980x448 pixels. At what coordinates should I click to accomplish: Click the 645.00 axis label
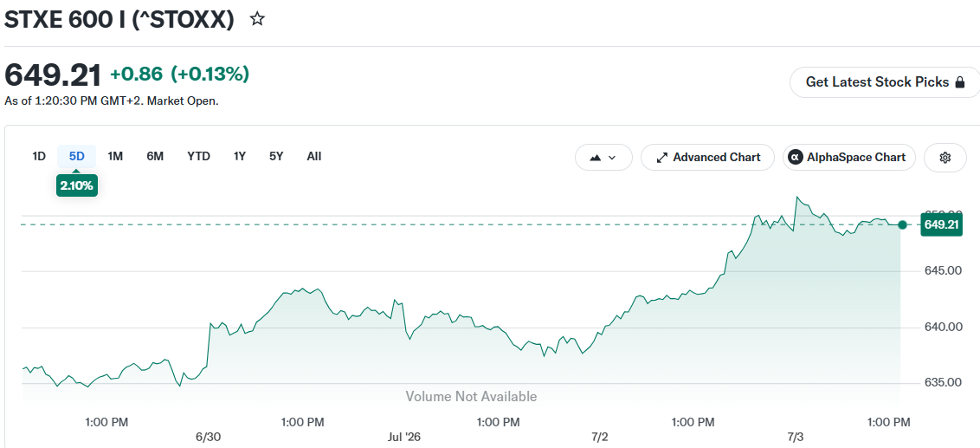point(942,271)
